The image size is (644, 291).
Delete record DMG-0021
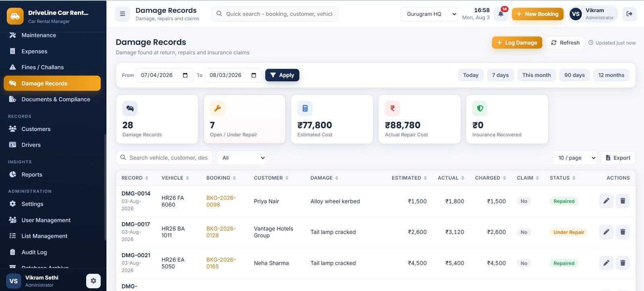(623, 263)
